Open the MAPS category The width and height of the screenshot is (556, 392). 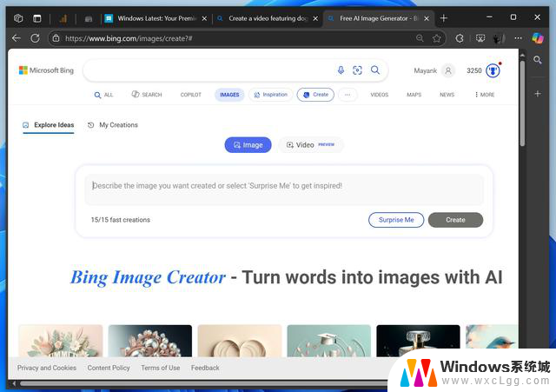pos(414,95)
